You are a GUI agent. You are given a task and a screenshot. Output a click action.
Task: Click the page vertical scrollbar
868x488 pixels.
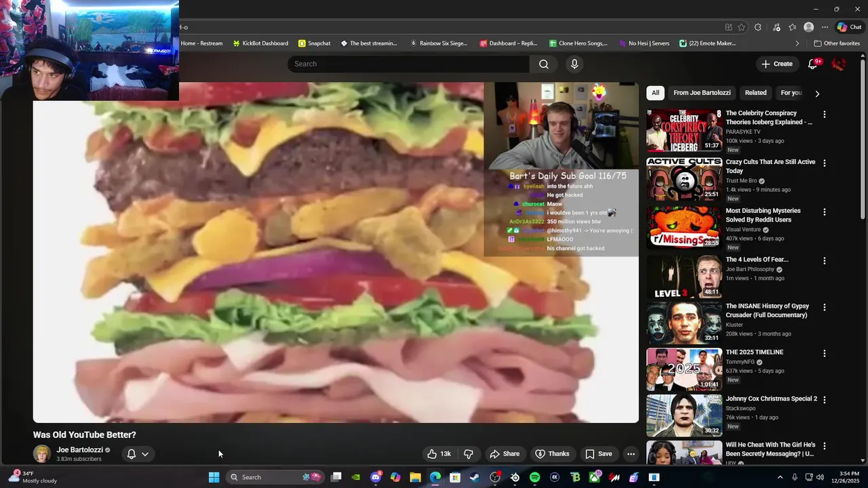(x=863, y=258)
